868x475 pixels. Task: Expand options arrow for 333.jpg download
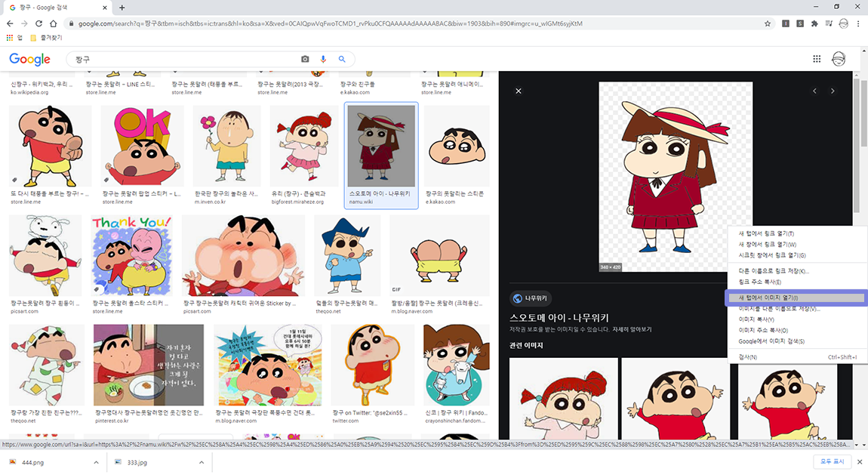coord(202,462)
